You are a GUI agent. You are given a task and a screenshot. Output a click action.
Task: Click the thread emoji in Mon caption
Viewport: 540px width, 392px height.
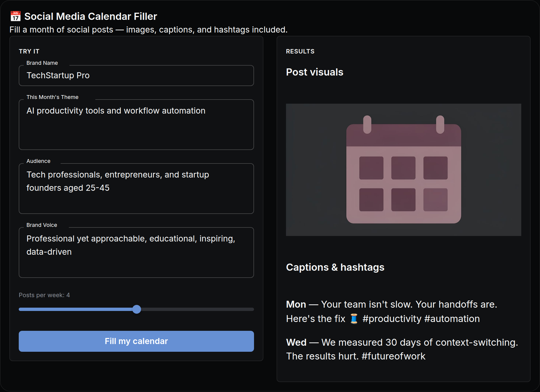click(x=354, y=319)
